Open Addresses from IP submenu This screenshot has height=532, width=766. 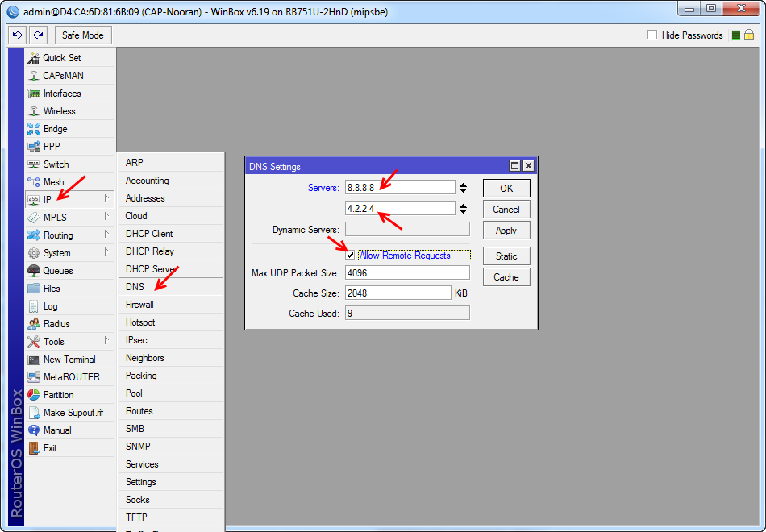170,198
